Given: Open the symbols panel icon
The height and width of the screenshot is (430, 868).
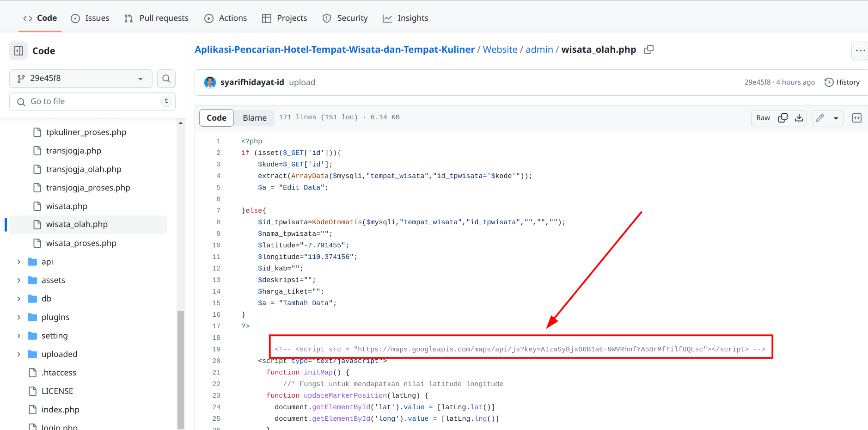Looking at the screenshot, I should pos(857,118).
